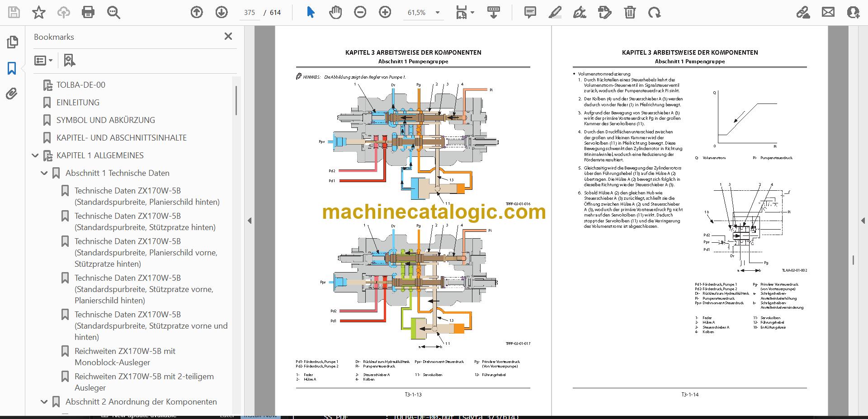868x419 pixels.
Task: Go to previous page with up arrow
Action: (197, 12)
